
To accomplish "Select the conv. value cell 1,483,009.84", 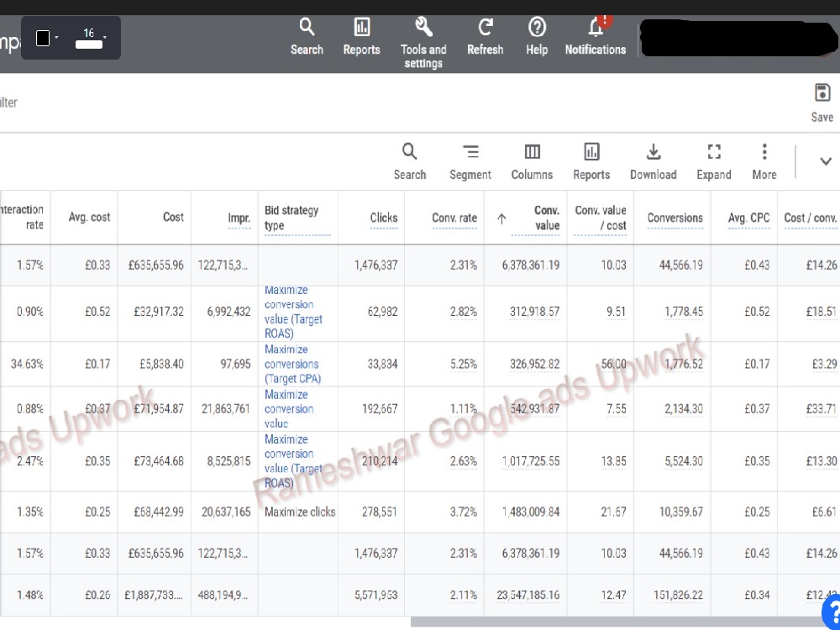I will coord(530,512).
